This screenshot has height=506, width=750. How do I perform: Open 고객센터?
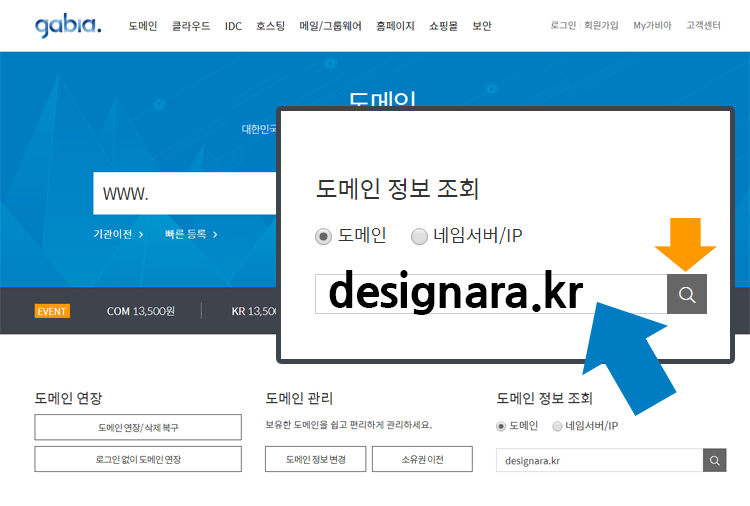tap(703, 25)
